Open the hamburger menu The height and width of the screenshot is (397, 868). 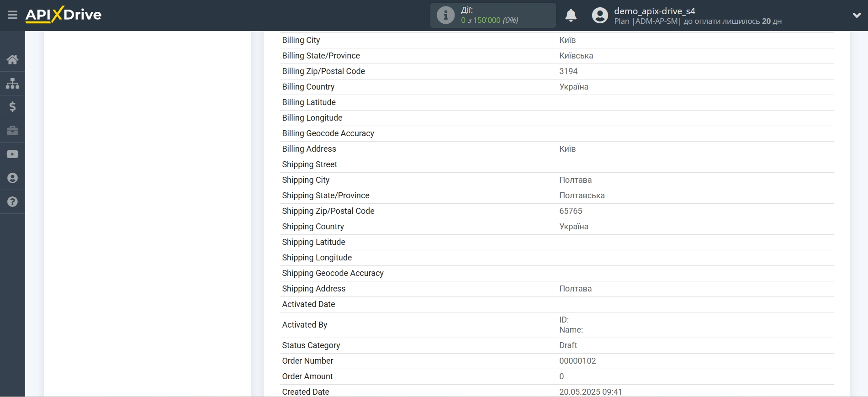tap(12, 15)
